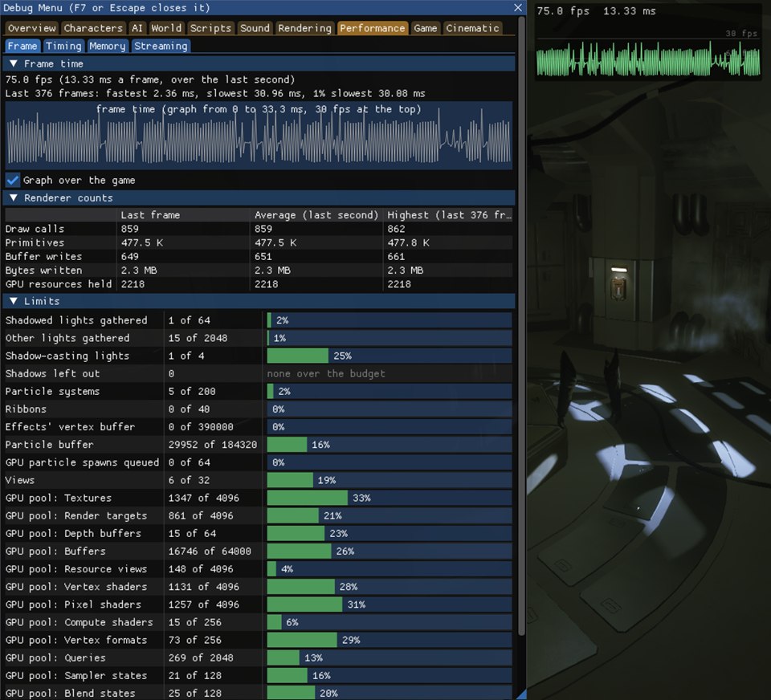Click the GPU pool: Blend states label
Screen dimensions: 771x700
tap(70, 693)
